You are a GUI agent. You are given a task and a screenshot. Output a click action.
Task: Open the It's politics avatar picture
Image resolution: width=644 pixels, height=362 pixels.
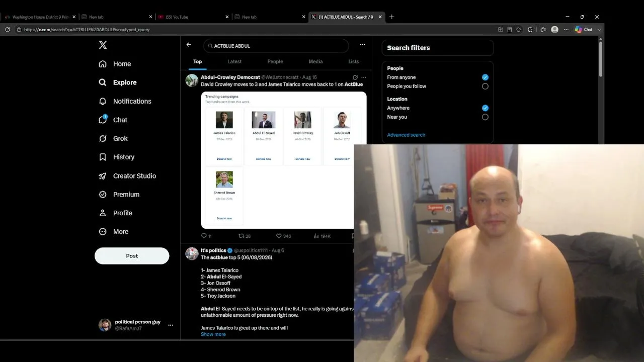[x=192, y=253]
